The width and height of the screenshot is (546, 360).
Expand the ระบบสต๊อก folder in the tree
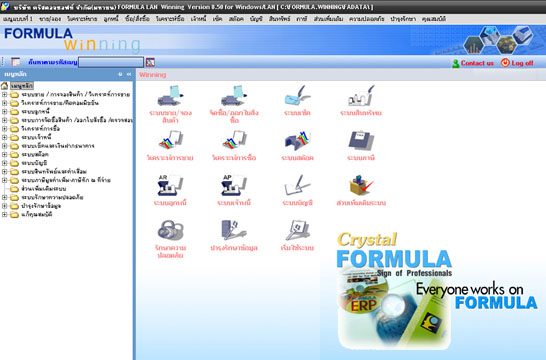[5, 154]
